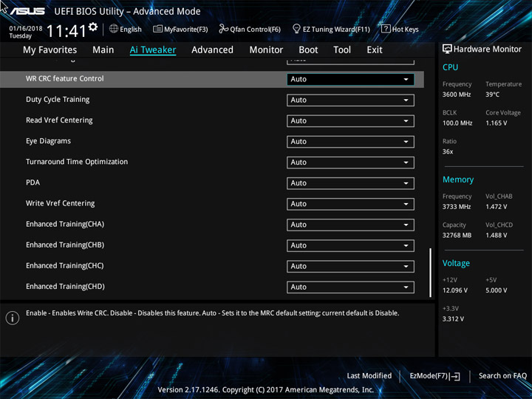Image resolution: width=532 pixels, height=399 pixels.
Task: Click Memory frequency value 3733 MHz
Action: pyautogui.click(x=457, y=207)
